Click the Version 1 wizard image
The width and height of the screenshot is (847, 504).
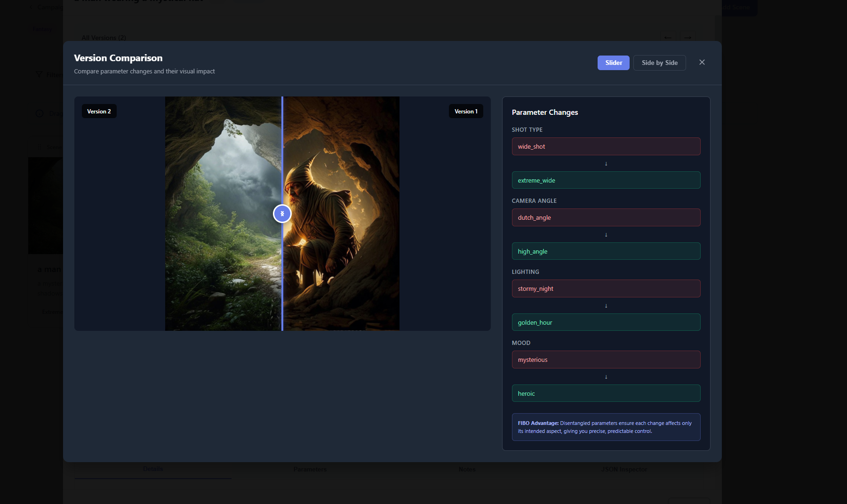[x=341, y=214]
